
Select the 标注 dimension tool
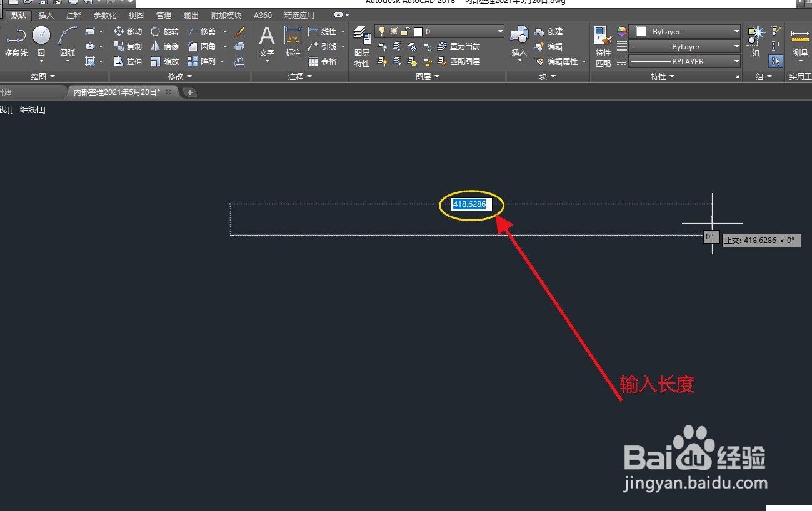[x=293, y=42]
